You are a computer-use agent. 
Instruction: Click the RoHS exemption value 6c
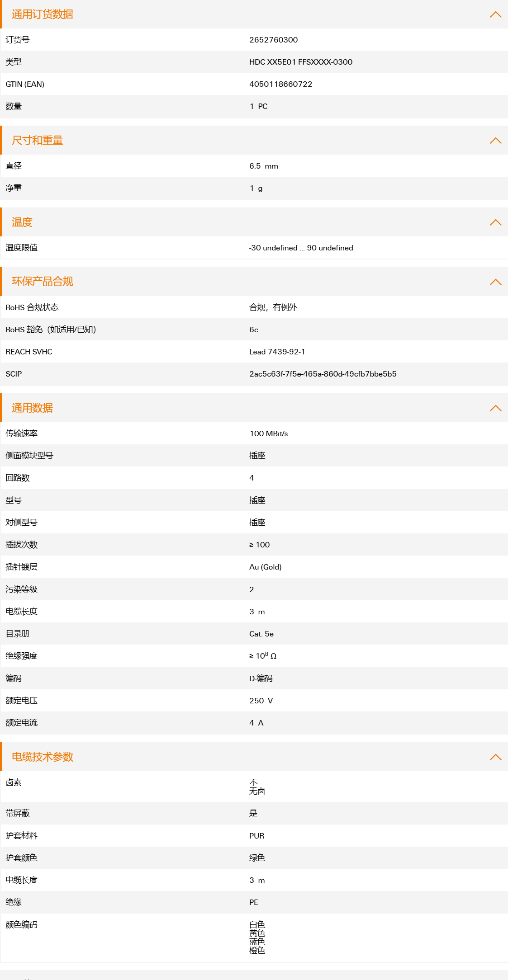pyautogui.click(x=254, y=330)
